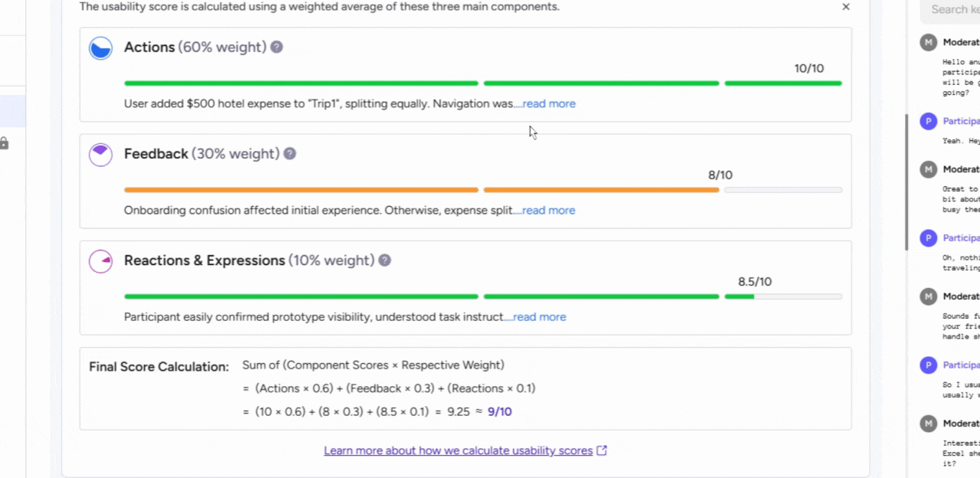Click the first Moderator avatar in the transcript
Screen dimensions: 980x478
[x=928, y=41]
